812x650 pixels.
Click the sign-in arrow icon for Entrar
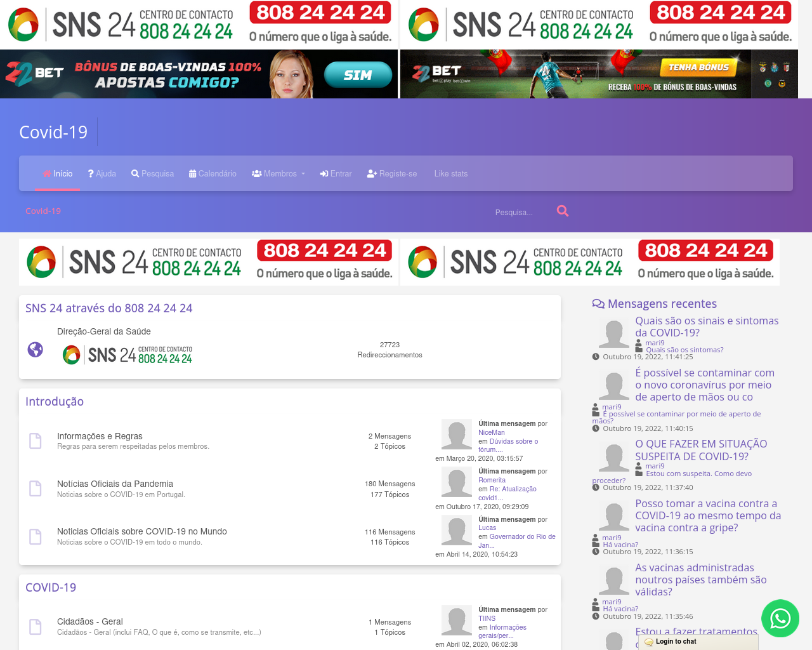tap(324, 173)
